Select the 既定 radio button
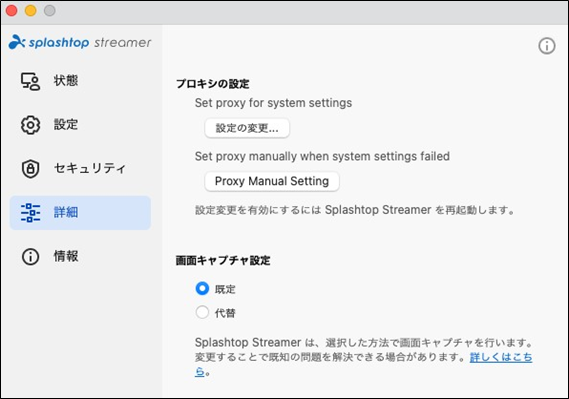Screen dimensions: 569x399 point(202,289)
